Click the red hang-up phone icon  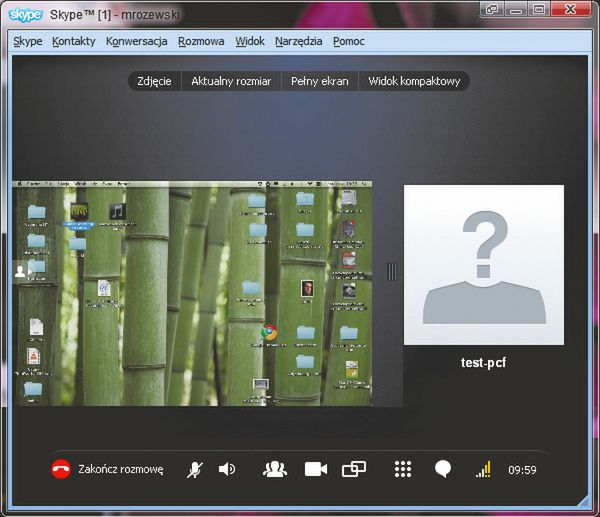(x=61, y=469)
